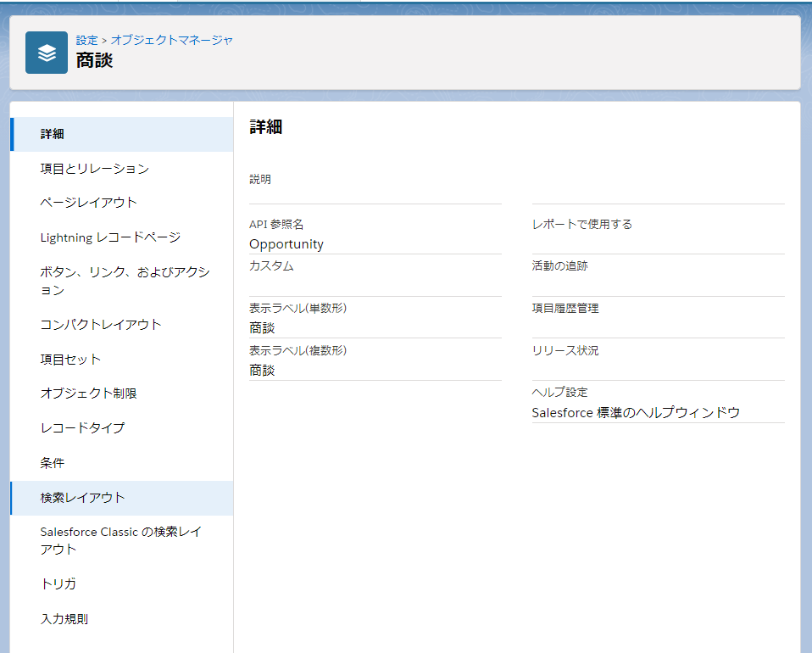Click the API 参照名 label
This screenshot has height=653, width=812.
[276, 225]
